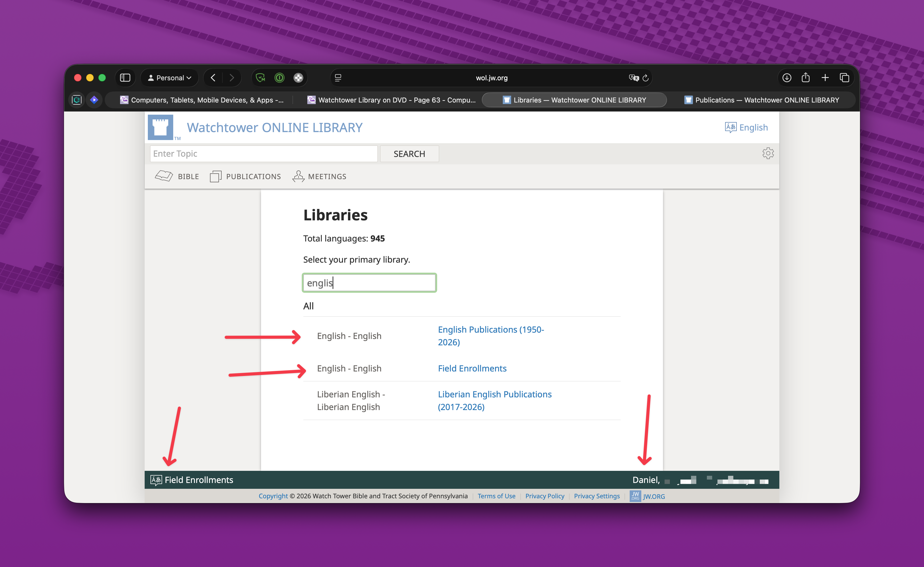Expand the Personal profile dropdown
Image resolution: width=924 pixels, height=567 pixels.
170,78
